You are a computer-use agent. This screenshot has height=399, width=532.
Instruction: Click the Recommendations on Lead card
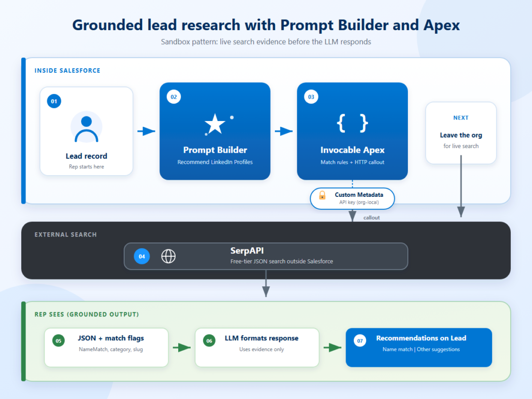pyautogui.click(x=419, y=348)
